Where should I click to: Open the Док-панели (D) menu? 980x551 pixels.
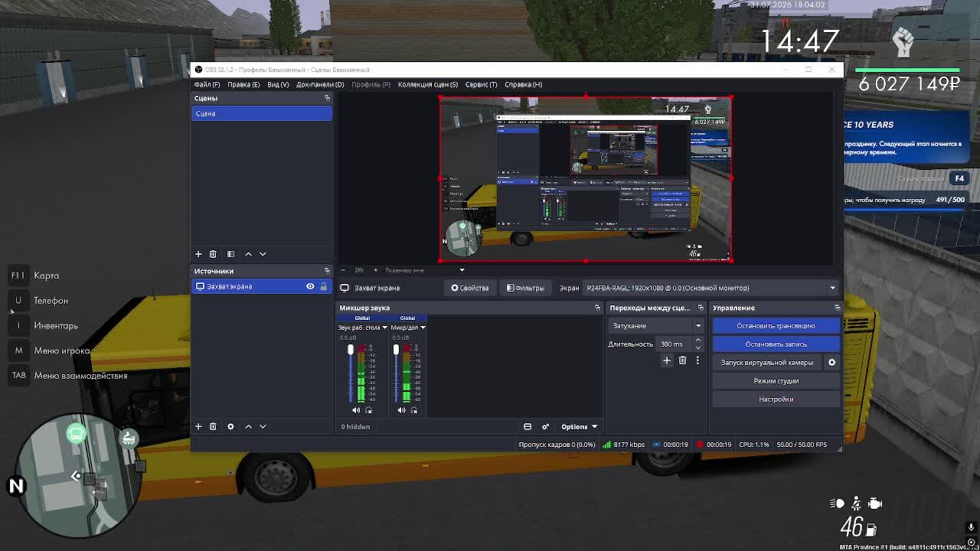pos(320,84)
